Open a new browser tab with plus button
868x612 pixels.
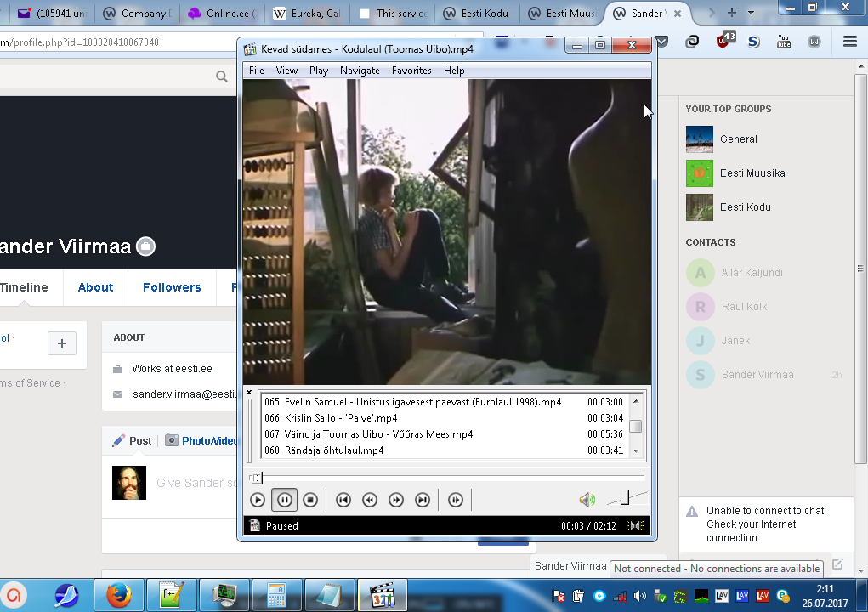(732, 13)
